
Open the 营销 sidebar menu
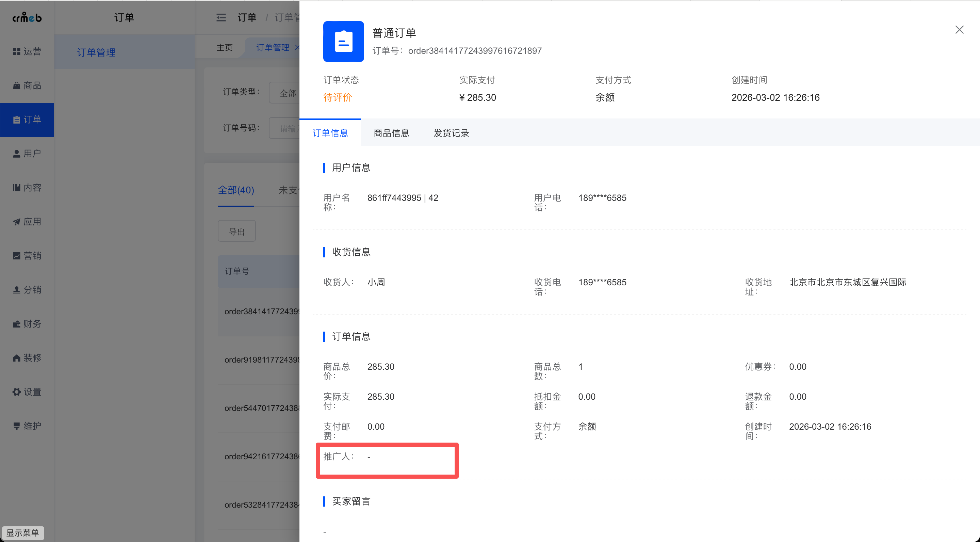27,256
